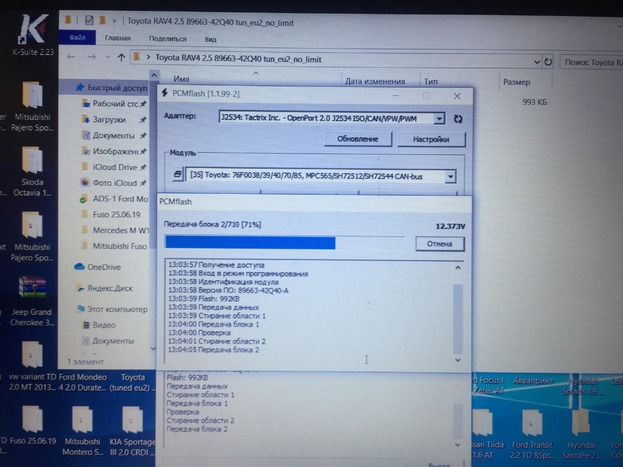The image size is (623, 467).
Task: Click the refresh icon beside the adapter dropdown
Action: coord(458,118)
